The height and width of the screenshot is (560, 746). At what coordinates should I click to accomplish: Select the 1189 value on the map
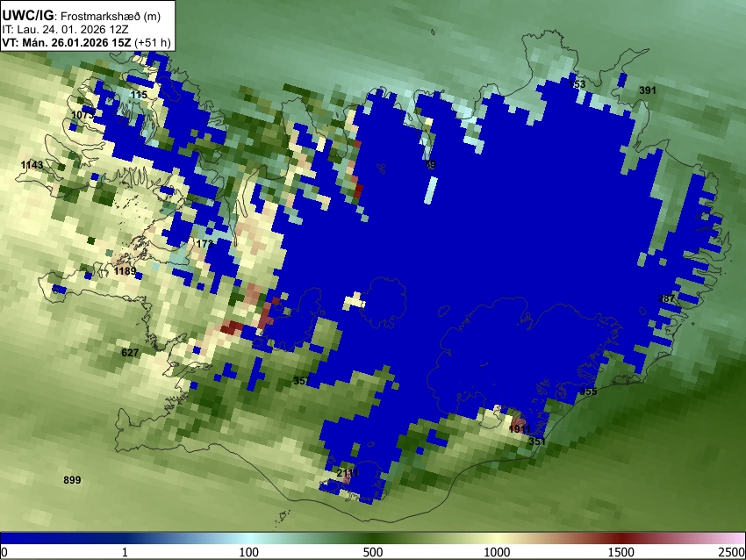[126, 271]
